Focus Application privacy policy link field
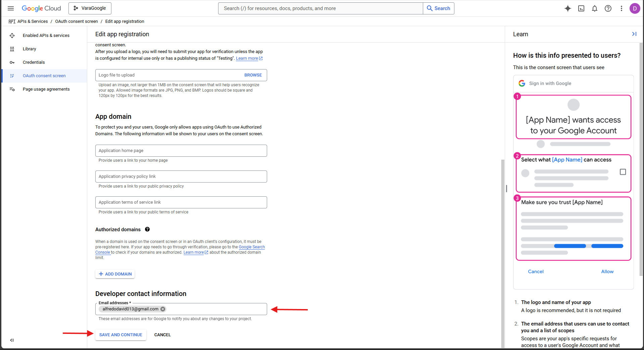The image size is (644, 350). click(x=181, y=177)
